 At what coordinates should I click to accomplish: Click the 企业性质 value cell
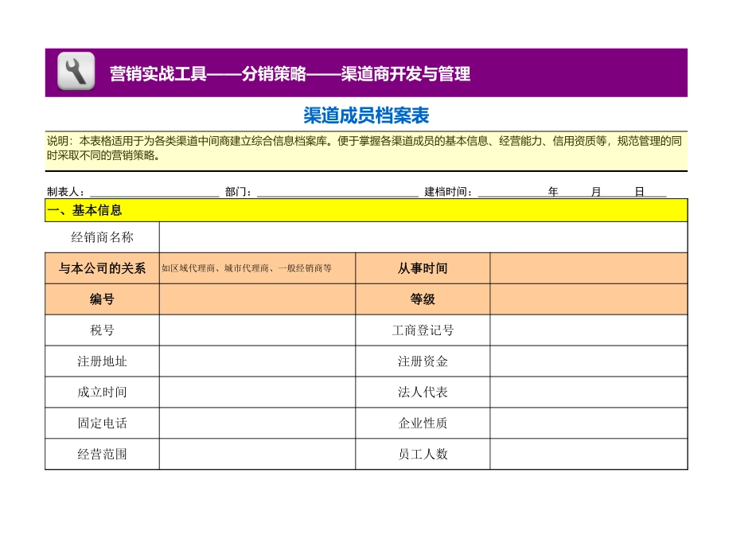click(x=588, y=424)
